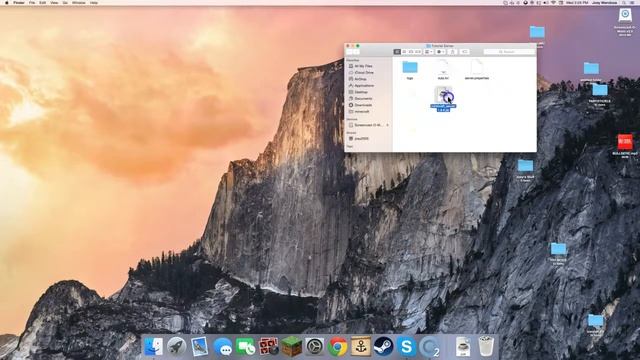Screen dimensions: 640x360
Task: Open Notification Center icon
Action: [x=632, y=2]
